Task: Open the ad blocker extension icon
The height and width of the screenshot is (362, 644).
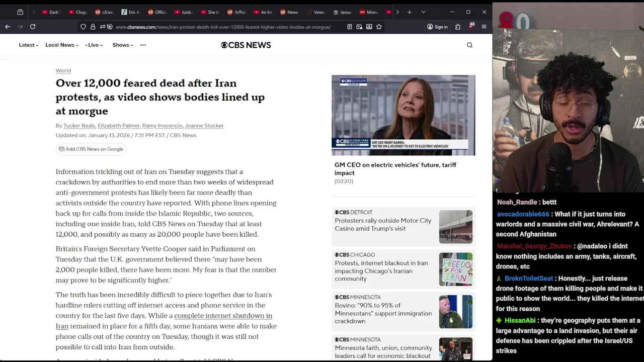Action: (x=471, y=26)
